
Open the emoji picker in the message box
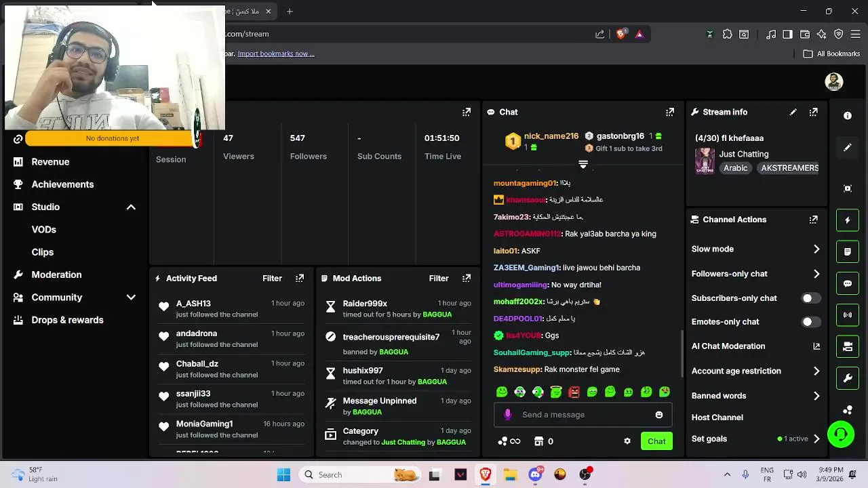[659, 415]
